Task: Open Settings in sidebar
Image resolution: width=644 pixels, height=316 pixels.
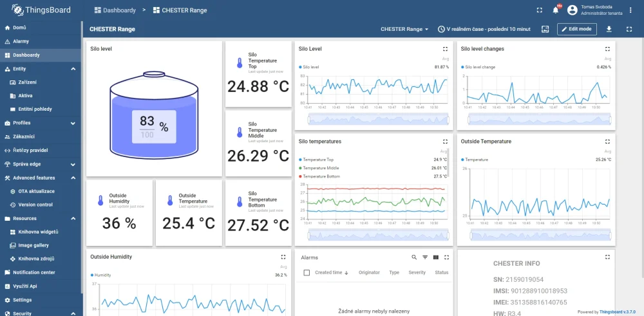Action: (x=41, y=300)
